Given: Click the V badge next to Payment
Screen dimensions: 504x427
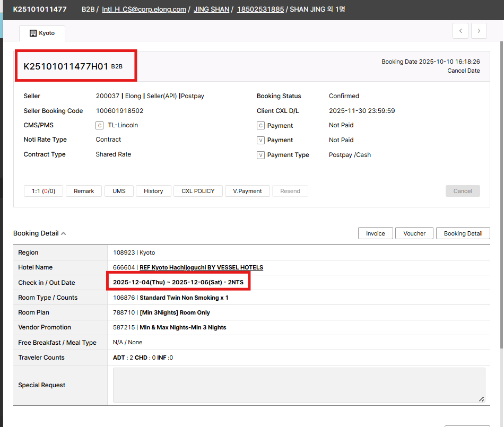Looking at the screenshot, I should pyautogui.click(x=260, y=141).
